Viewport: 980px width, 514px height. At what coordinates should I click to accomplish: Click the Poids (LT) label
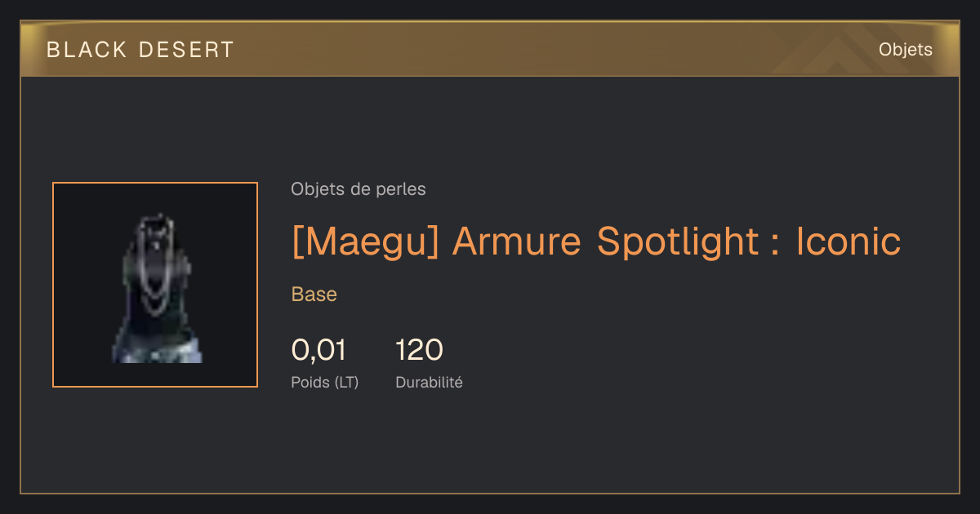click(x=324, y=382)
